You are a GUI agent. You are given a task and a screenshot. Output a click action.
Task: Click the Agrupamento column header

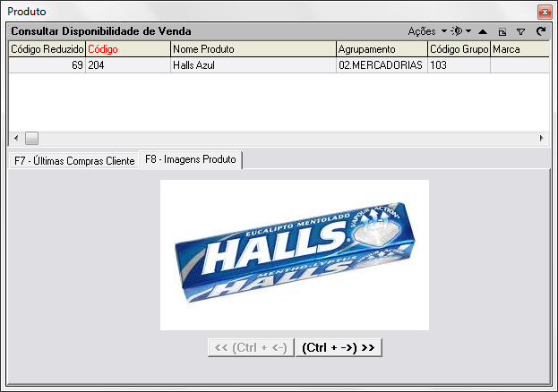(x=382, y=49)
